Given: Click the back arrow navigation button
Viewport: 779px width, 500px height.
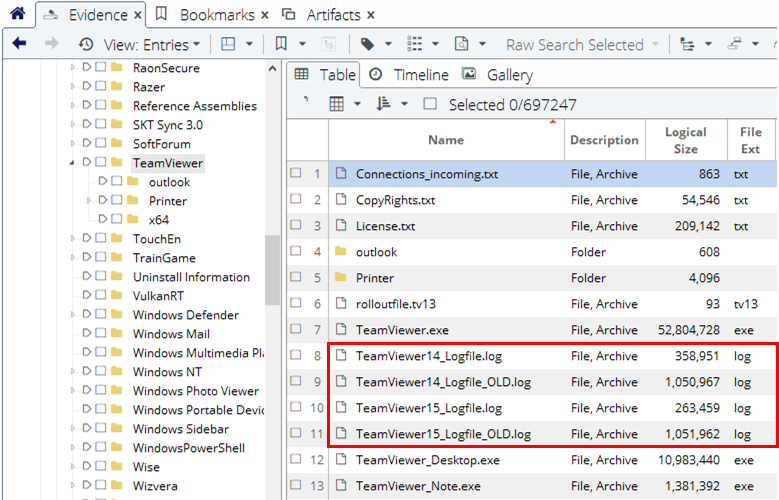Looking at the screenshot, I should click(19, 44).
